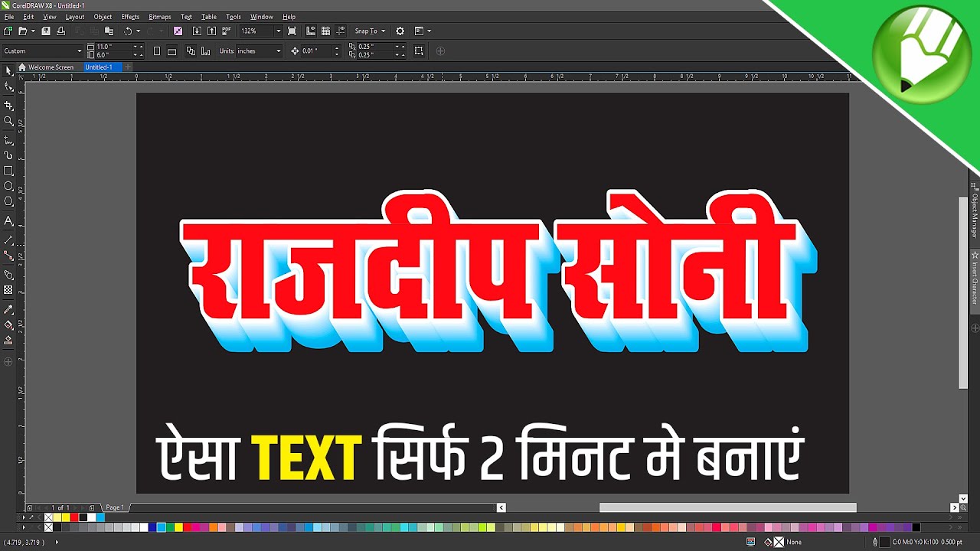The height and width of the screenshot is (551, 980).
Task: Open a file using the folder icon
Action: [x=23, y=31]
